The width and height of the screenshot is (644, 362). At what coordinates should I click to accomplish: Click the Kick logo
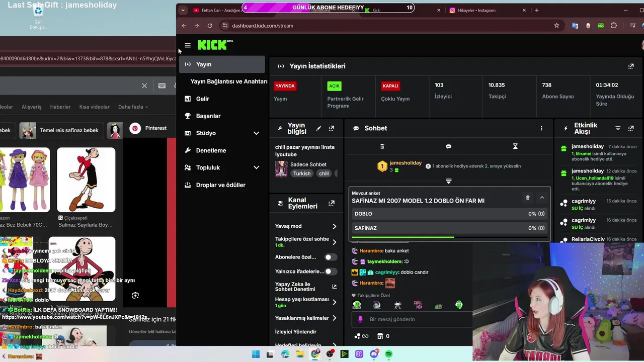[215, 45]
